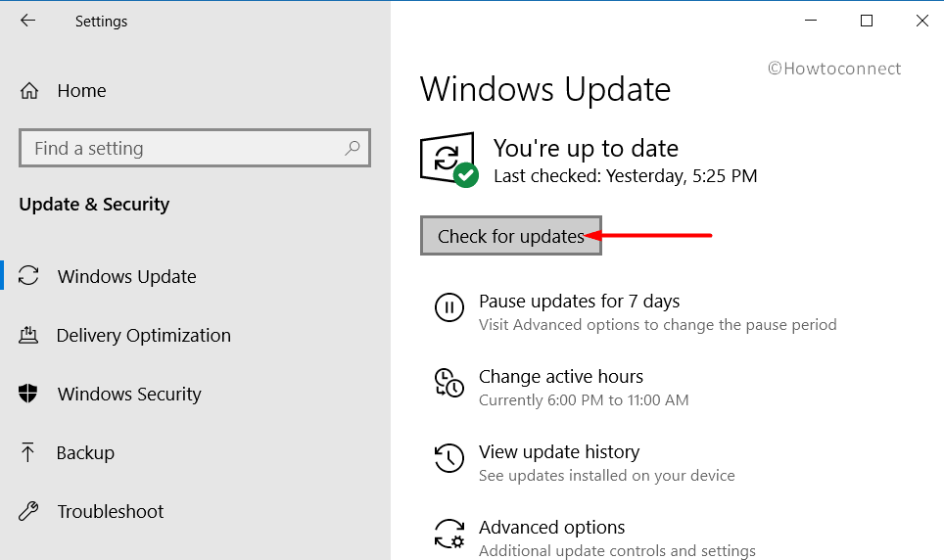Select Windows Update in sidebar
Screen dimensions: 944x560
(127, 276)
